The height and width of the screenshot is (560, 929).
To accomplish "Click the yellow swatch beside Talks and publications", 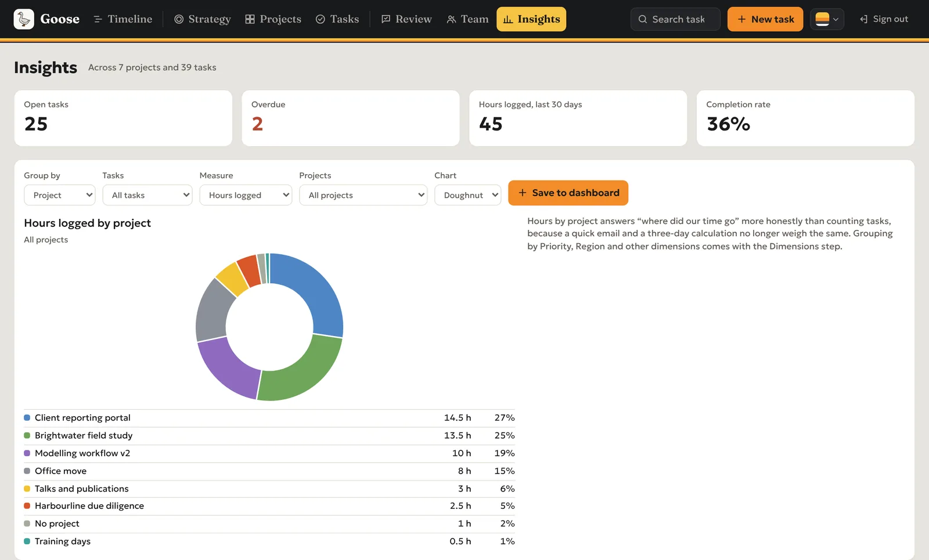I will 27,489.
